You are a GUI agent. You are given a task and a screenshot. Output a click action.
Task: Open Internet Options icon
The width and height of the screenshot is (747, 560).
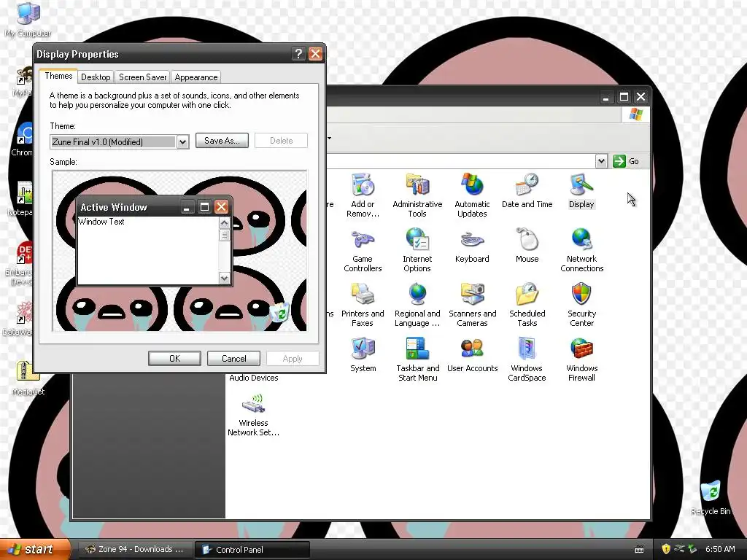(x=417, y=249)
